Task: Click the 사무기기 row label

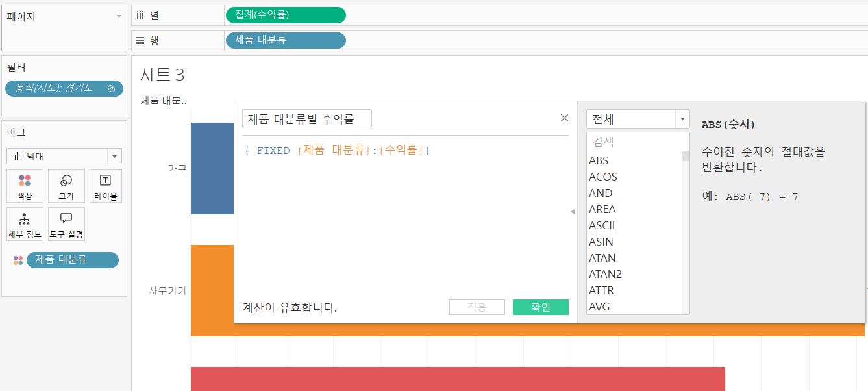Action: click(167, 290)
